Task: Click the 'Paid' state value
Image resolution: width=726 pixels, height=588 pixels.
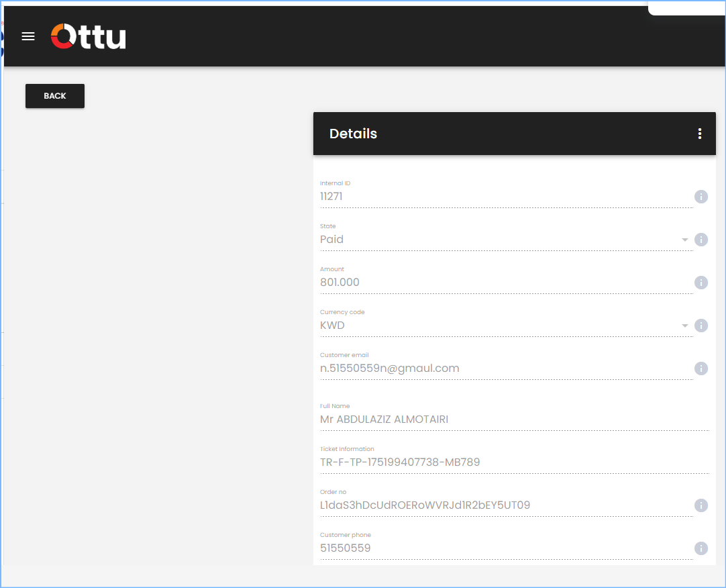Action: (331, 240)
